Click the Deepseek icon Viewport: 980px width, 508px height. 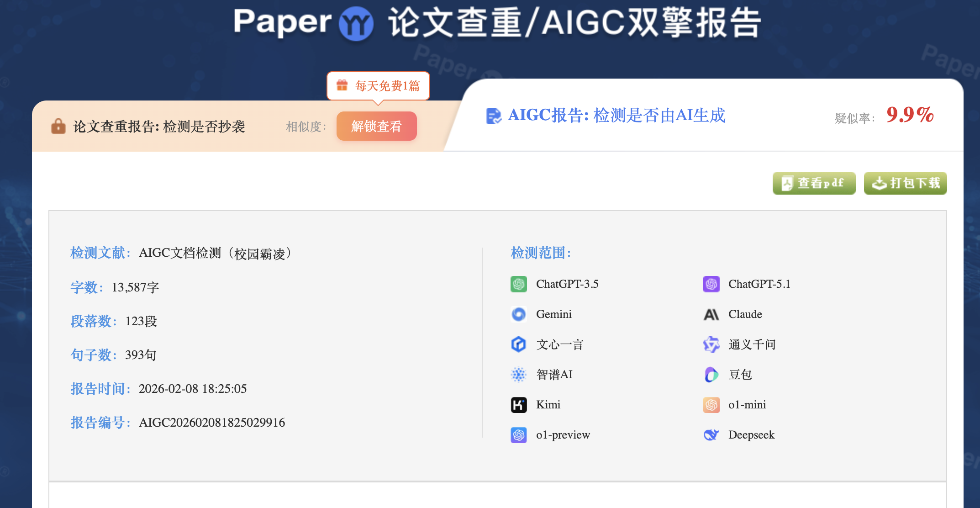(711, 434)
